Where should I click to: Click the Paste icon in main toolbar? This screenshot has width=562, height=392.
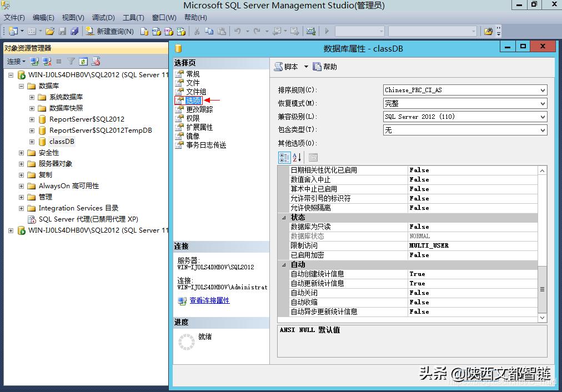pyautogui.click(x=222, y=31)
